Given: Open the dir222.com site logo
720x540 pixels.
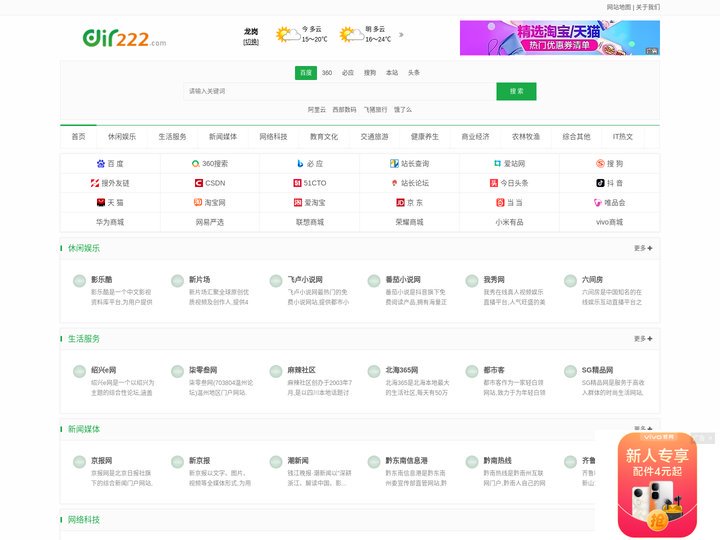Looking at the screenshot, I should [x=124, y=38].
